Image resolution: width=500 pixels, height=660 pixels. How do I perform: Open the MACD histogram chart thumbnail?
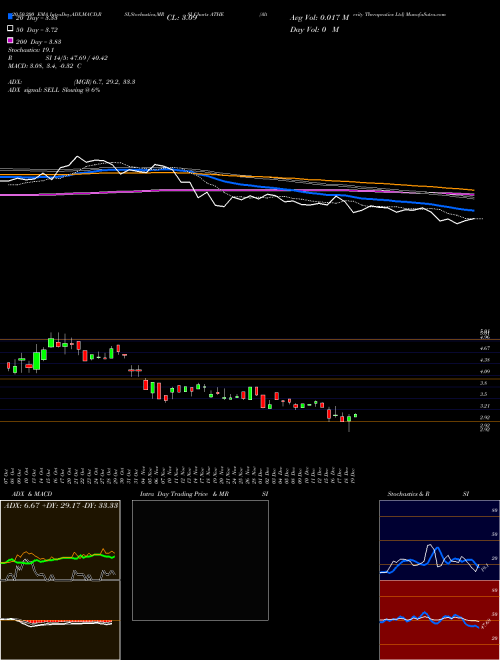click(60, 620)
